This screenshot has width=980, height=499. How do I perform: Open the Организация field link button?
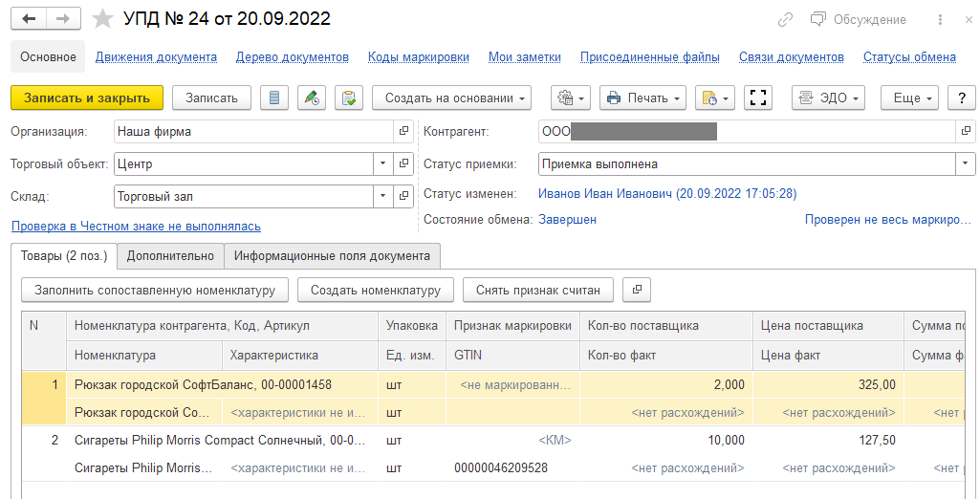403,132
